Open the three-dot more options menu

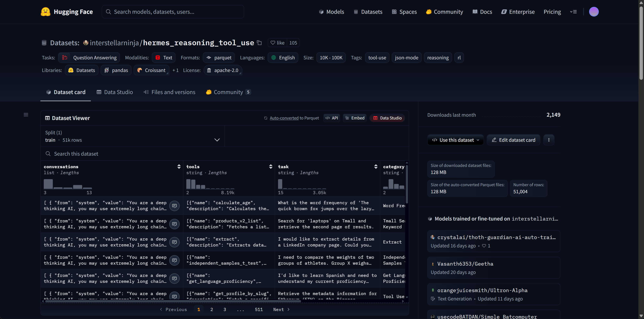pos(549,140)
